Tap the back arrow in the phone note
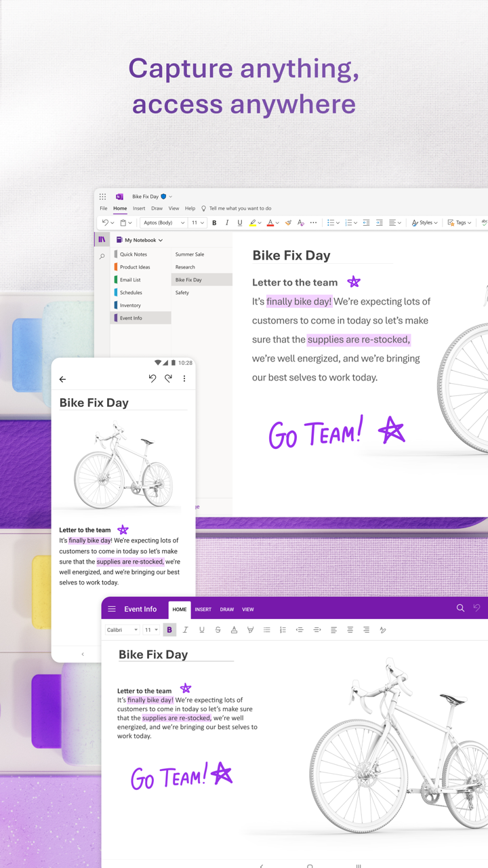 click(x=62, y=380)
